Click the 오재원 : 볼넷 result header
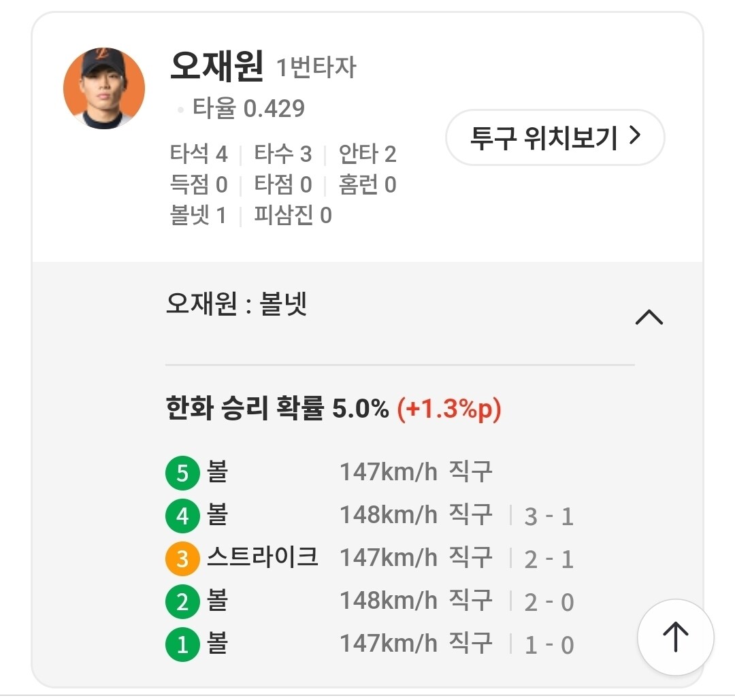 tap(237, 305)
